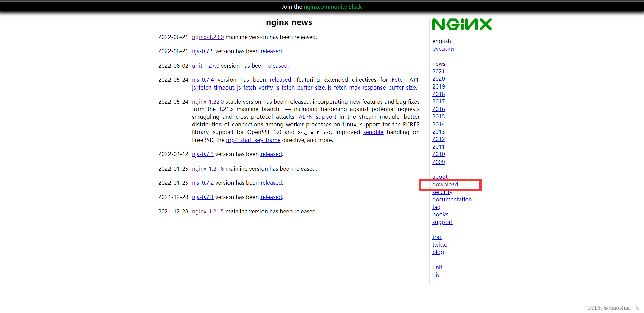The height and width of the screenshot is (313, 644).
Task: Click the 'news' sidebar heading
Action: 439,64
